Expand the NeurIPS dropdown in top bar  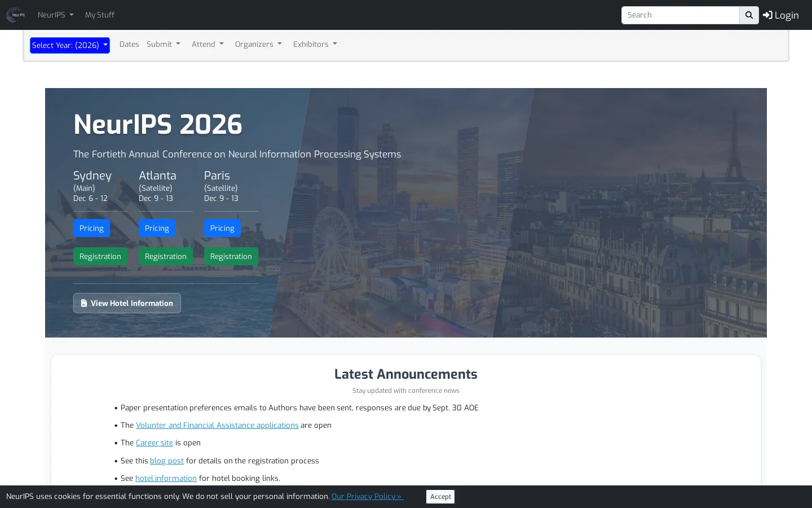coord(55,15)
